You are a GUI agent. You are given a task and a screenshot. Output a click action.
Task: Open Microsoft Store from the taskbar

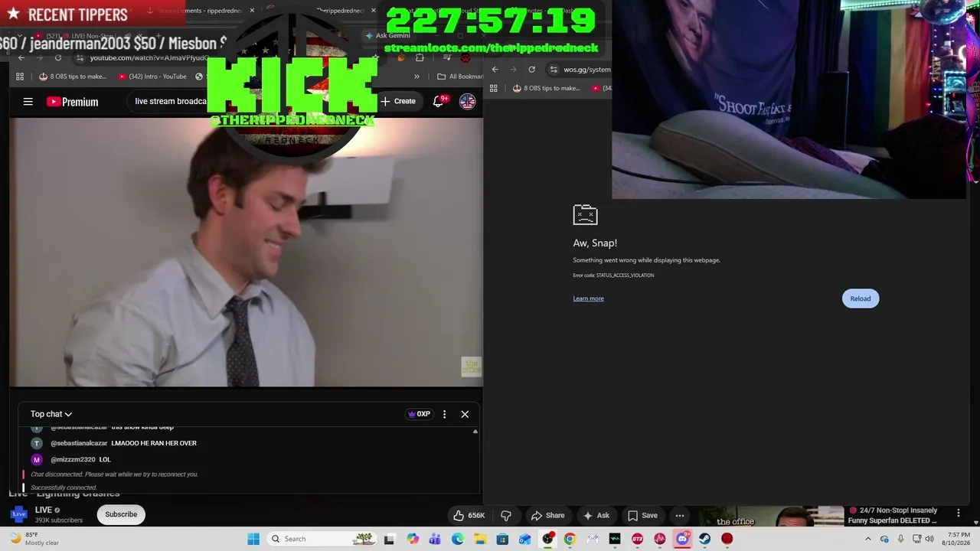502,539
